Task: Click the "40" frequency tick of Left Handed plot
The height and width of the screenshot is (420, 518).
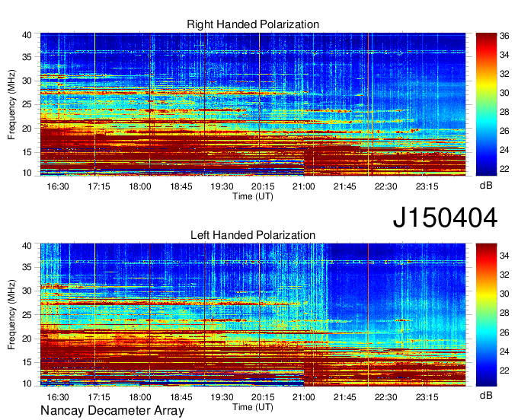Action: pos(27,246)
